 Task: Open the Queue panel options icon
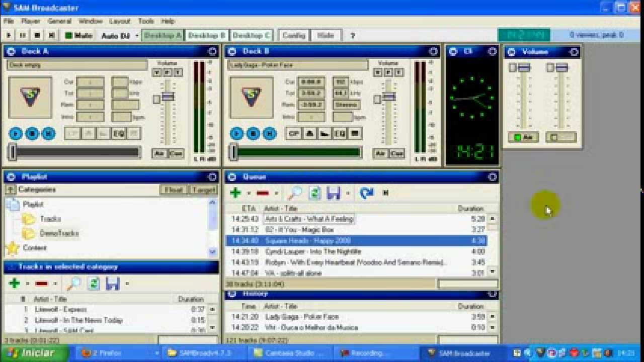[492, 176]
